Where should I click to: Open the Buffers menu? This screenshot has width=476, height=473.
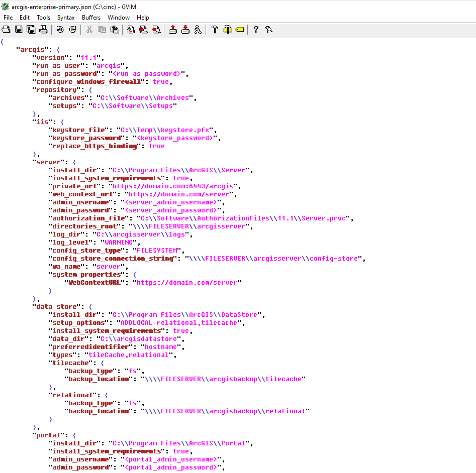point(91,18)
